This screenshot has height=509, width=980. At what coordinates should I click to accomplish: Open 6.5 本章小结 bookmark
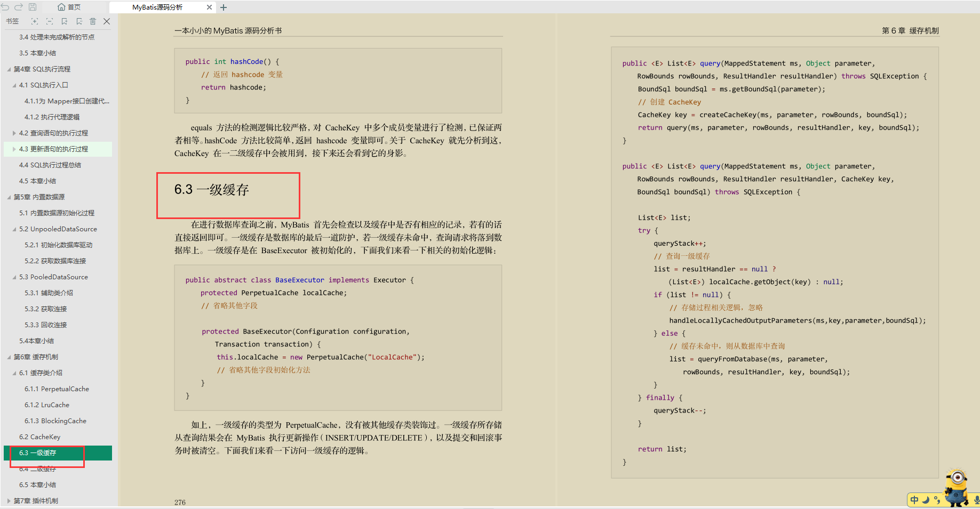(x=37, y=485)
